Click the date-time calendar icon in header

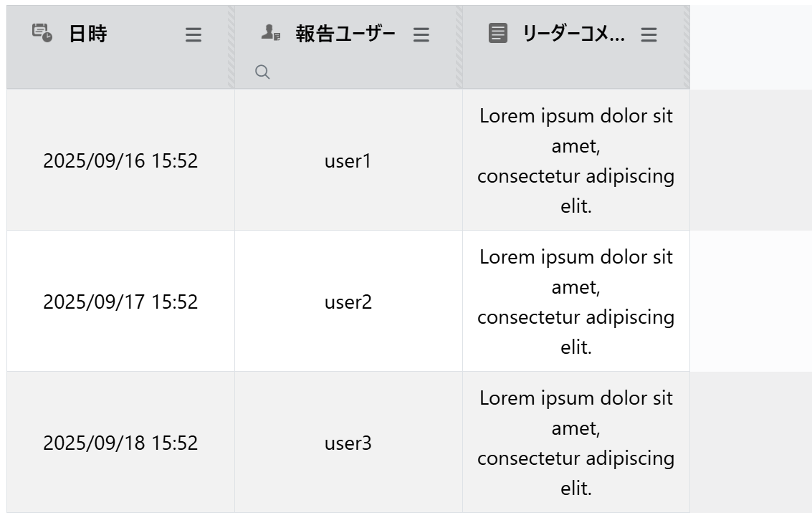click(42, 33)
